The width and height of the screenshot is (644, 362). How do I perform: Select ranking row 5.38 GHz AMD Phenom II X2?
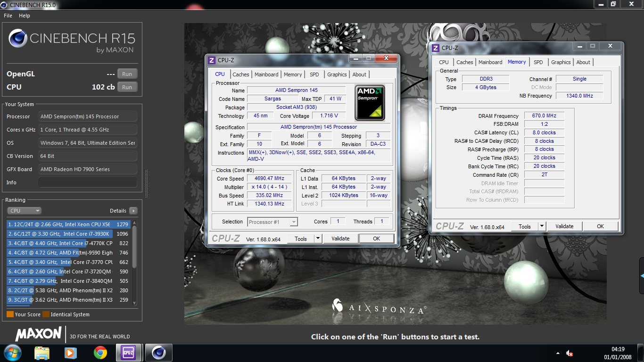pos(68,290)
